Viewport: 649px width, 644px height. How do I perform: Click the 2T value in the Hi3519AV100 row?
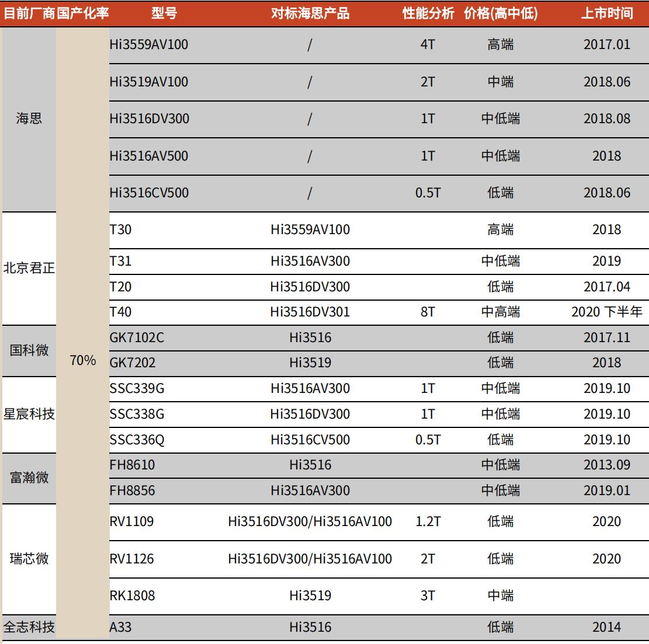(428, 82)
